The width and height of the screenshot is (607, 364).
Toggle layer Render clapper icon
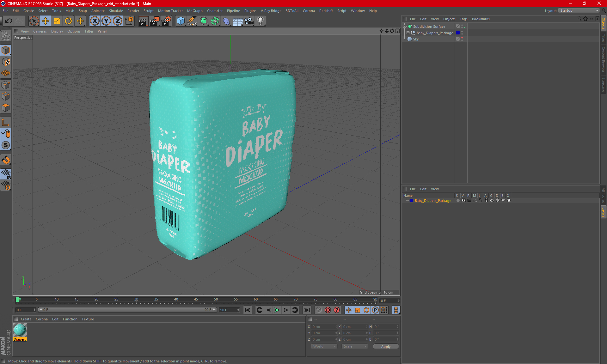click(x=469, y=200)
